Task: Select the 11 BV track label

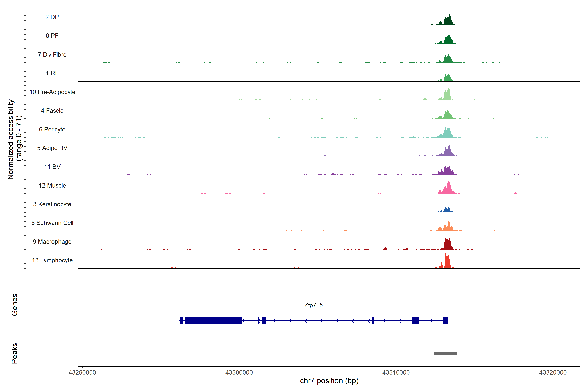Action: 52,167
